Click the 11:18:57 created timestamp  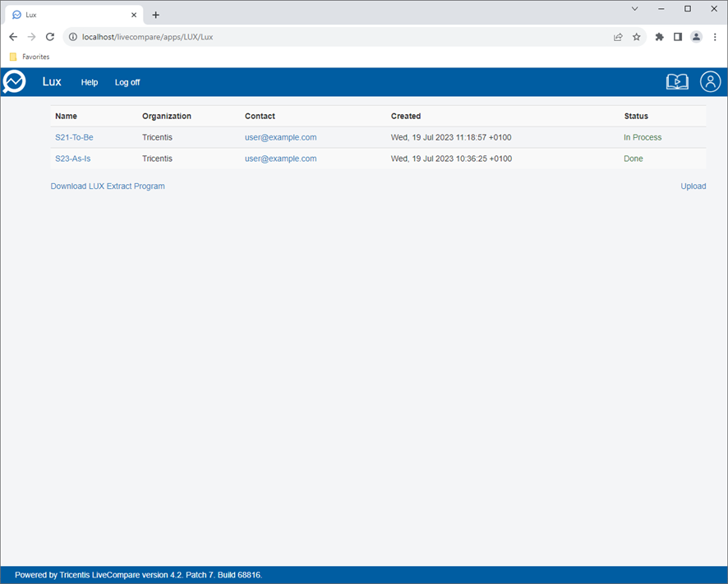(x=451, y=137)
